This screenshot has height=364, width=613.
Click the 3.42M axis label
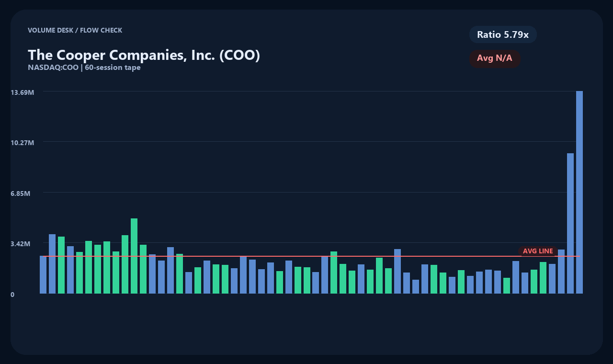coord(21,244)
